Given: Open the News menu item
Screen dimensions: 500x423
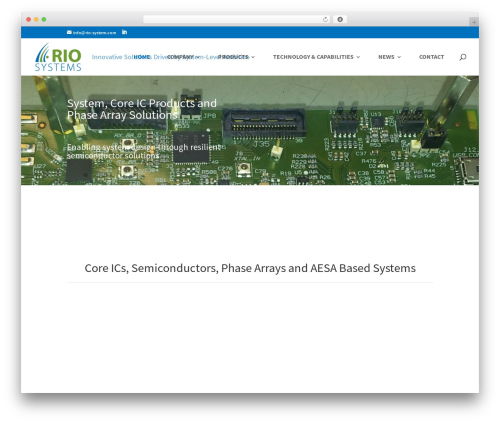Looking at the screenshot, I should (x=386, y=57).
